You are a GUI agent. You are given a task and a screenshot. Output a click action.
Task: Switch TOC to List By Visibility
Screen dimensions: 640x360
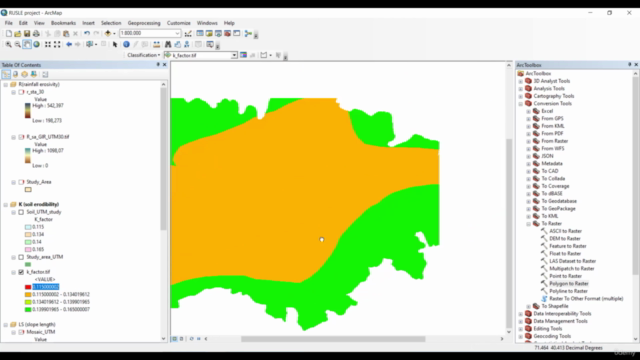[x=24, y=74]
